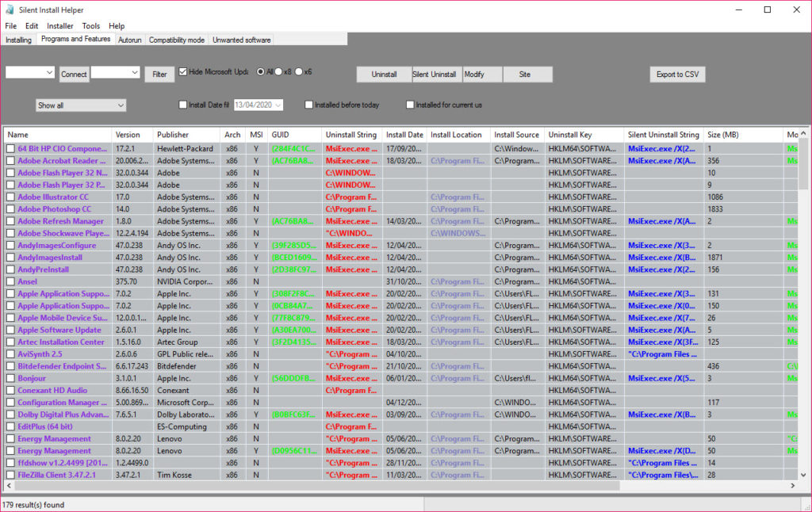Show the Unwanted software tab
Viewport: 812px width, 512px height.
pos(241,40)
